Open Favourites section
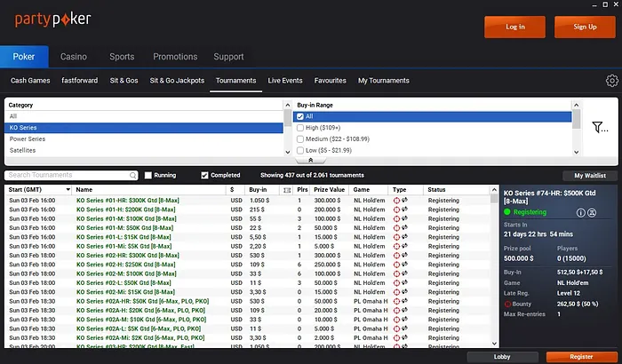The height and width of the screenshot is (364, 622). tap(330, 81)
